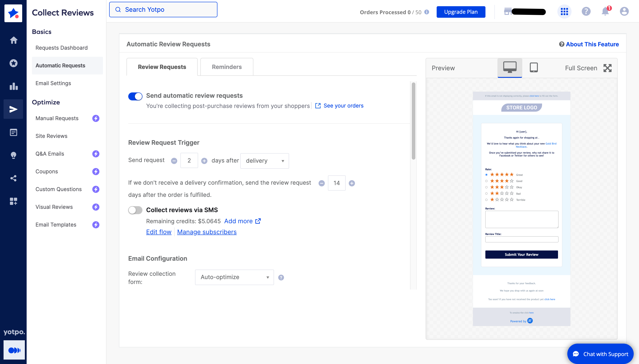
Task: Click Search Yotpo input field
Action: click(163, 9)
